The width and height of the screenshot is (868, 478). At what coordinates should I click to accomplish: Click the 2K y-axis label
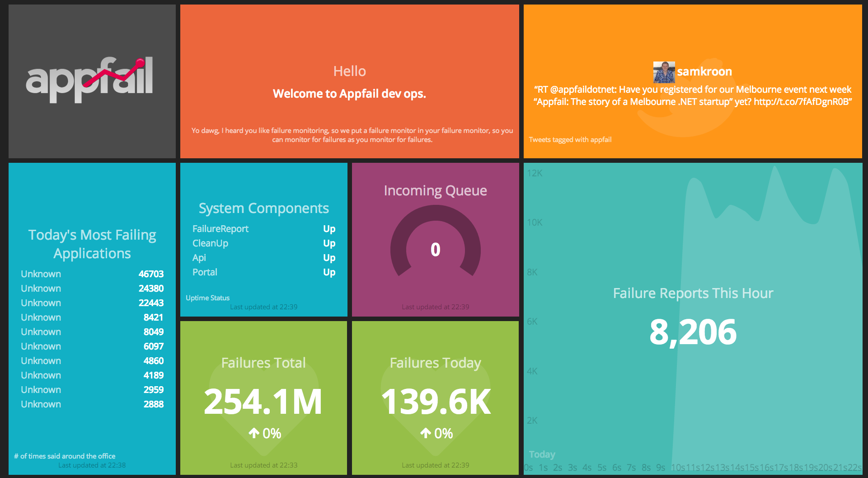pos(532,421)
